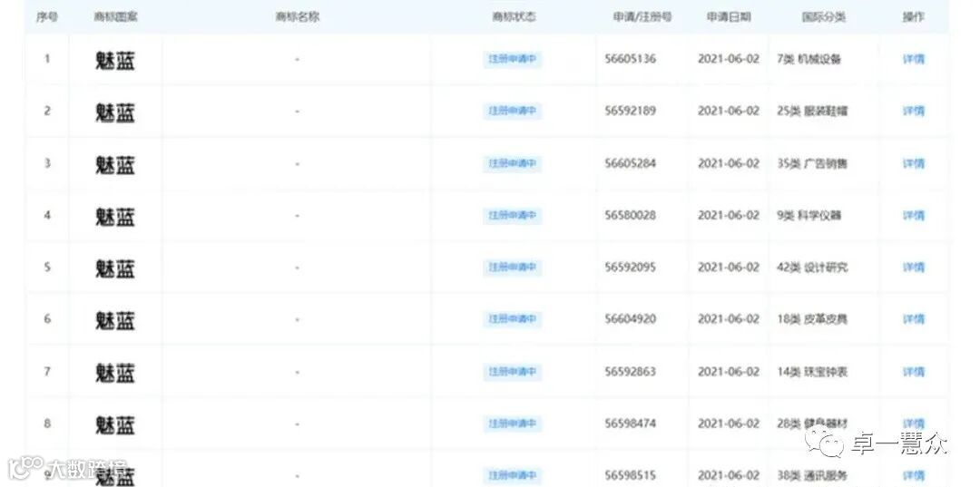Click date 2021-06-02 in row 7
Image resolution: width=980 pixels, height=487 pixels.
[729, 372]
